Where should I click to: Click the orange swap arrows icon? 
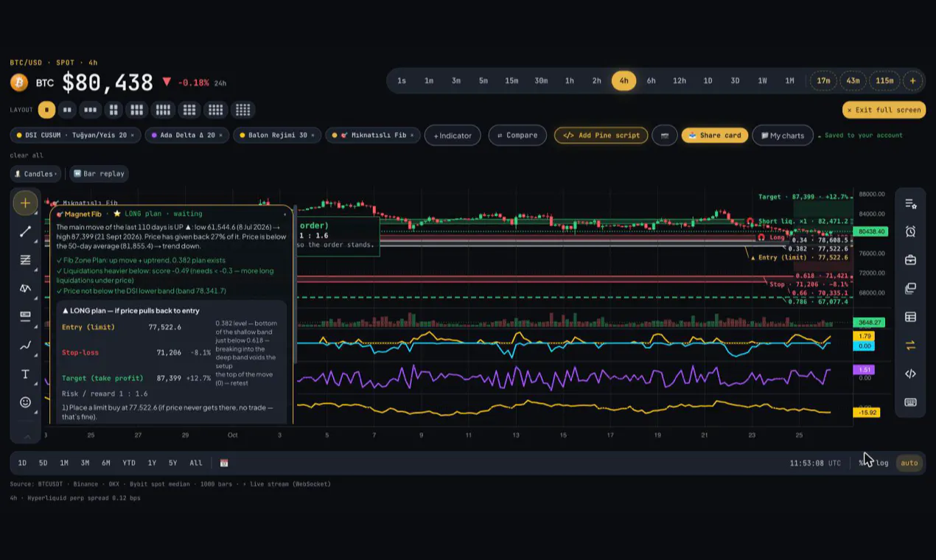click(910, 345)
